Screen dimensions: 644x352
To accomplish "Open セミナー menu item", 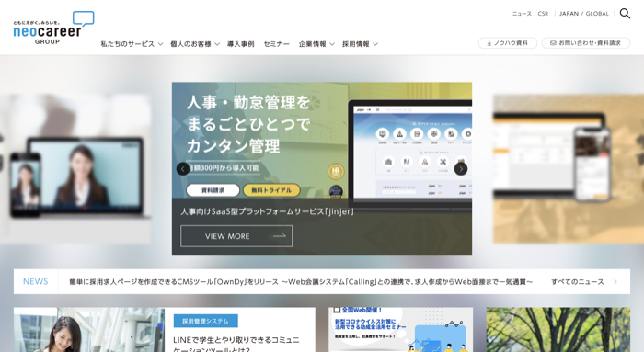I will tap(276, 44).
